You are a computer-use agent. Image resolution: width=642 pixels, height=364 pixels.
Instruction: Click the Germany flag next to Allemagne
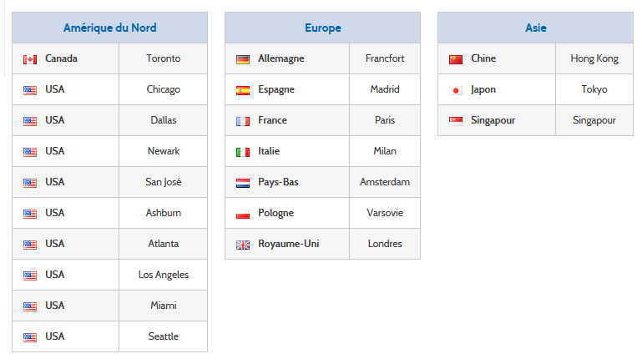click(x=243, y=59)
